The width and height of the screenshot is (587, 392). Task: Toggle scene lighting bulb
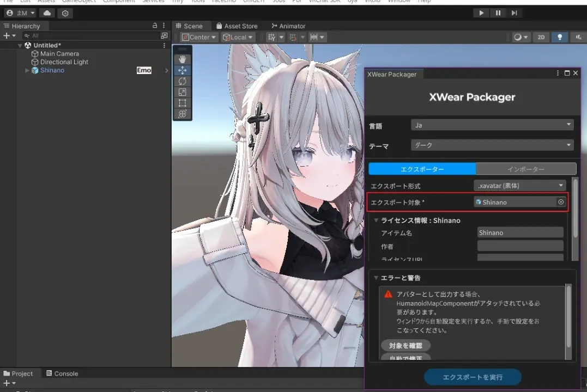[560, 37]
